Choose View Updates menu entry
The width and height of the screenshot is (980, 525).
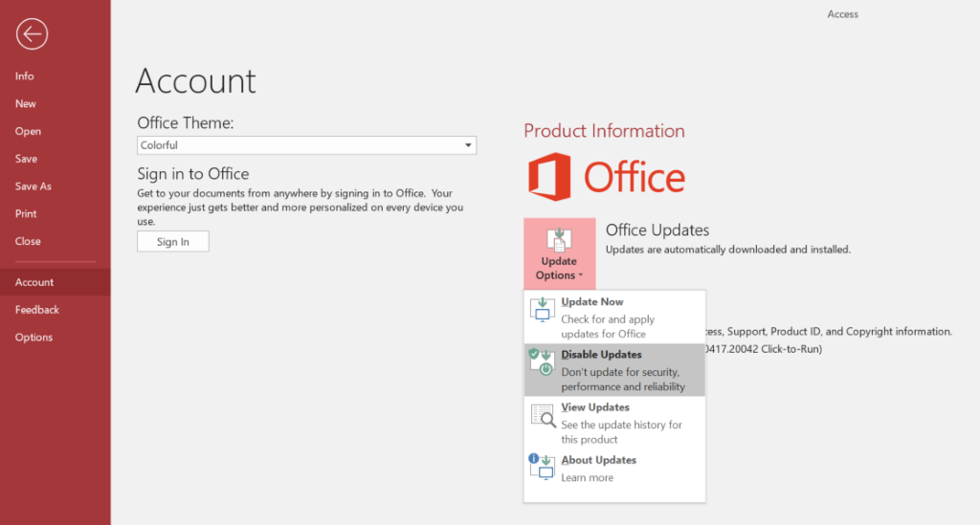pyautogui.click(x=614, y=423)
